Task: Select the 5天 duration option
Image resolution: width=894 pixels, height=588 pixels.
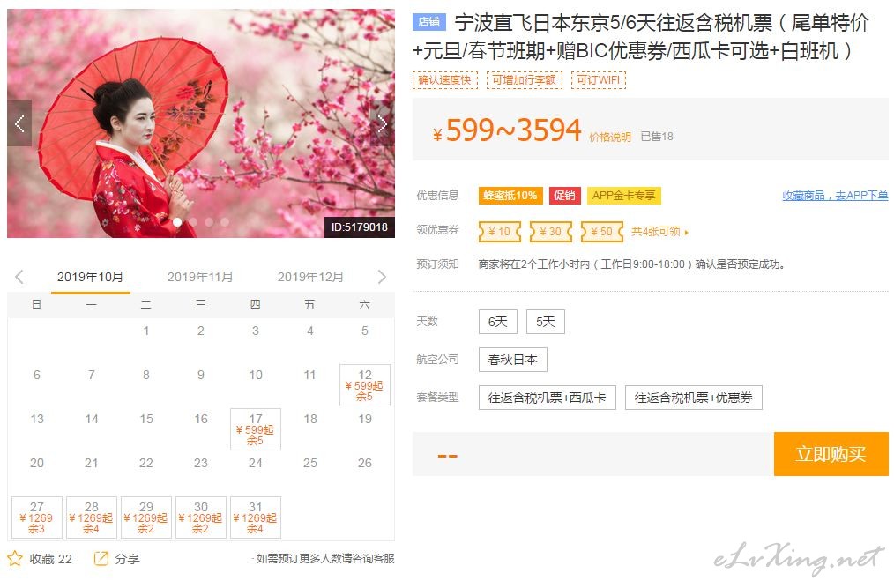Action: point(546,322)
